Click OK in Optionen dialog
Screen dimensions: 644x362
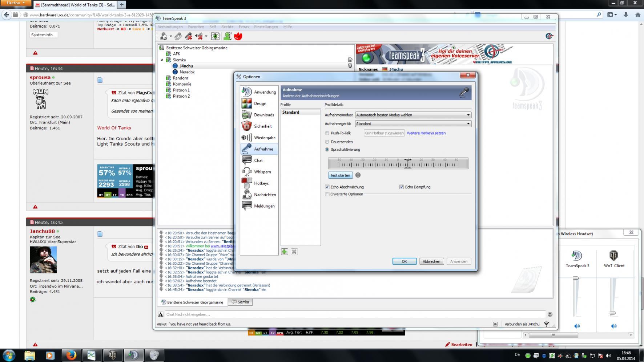click(404, 261)
